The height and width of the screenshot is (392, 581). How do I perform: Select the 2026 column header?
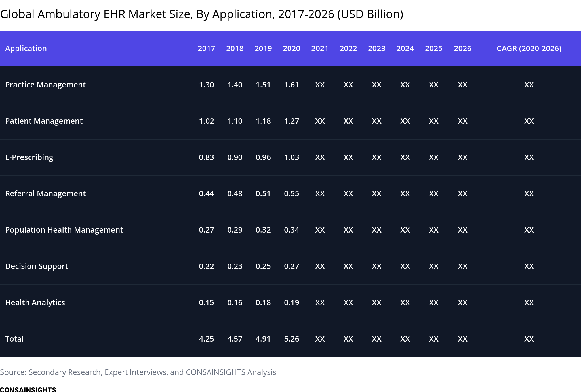(463, 49)
